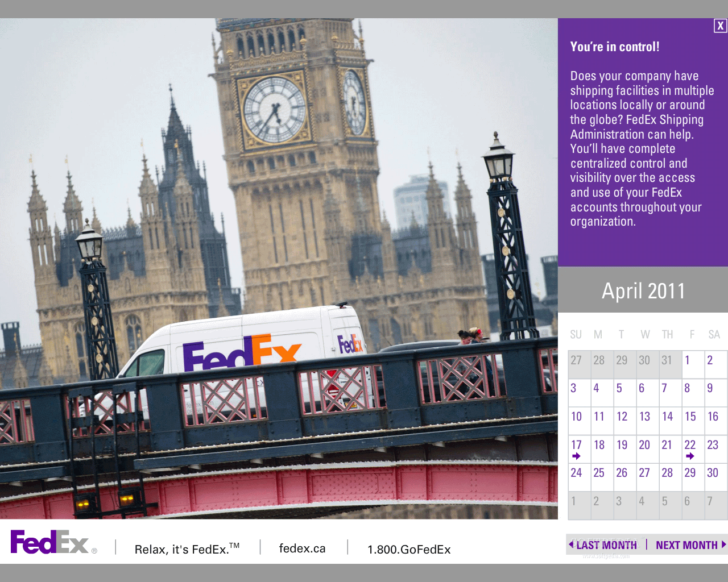
Task: Select April 9 in the calendar
Action: click(716, 393)
